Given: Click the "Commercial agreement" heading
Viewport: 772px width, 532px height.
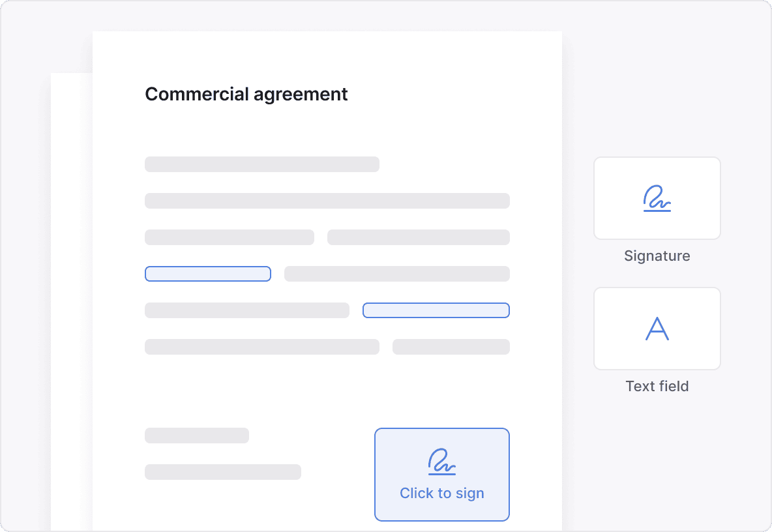Looking at the screenshot, I should (x=246, y=95).
